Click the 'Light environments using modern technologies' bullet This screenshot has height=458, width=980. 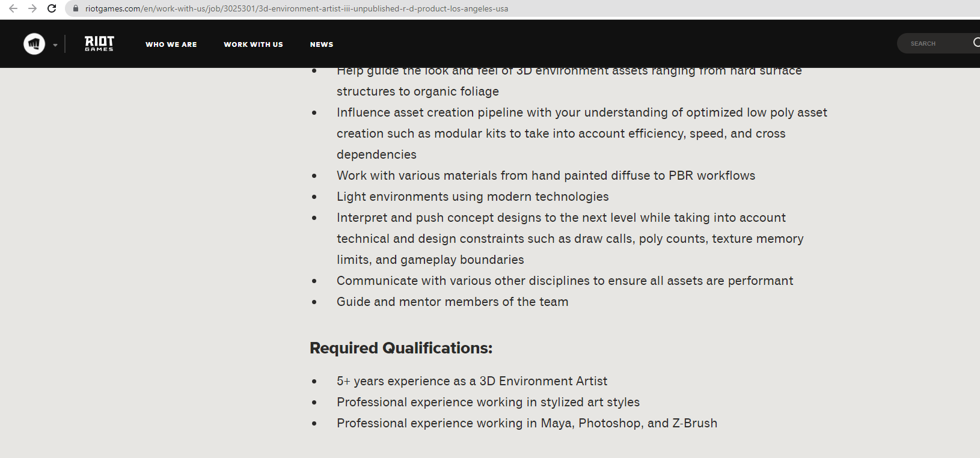(x=473, y=197)
